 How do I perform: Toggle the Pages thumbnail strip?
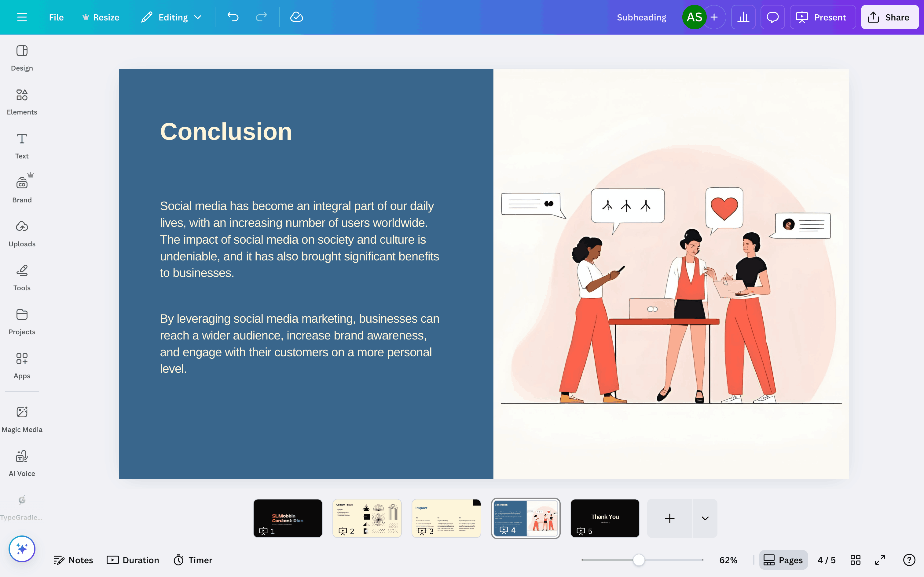[783, 560]
